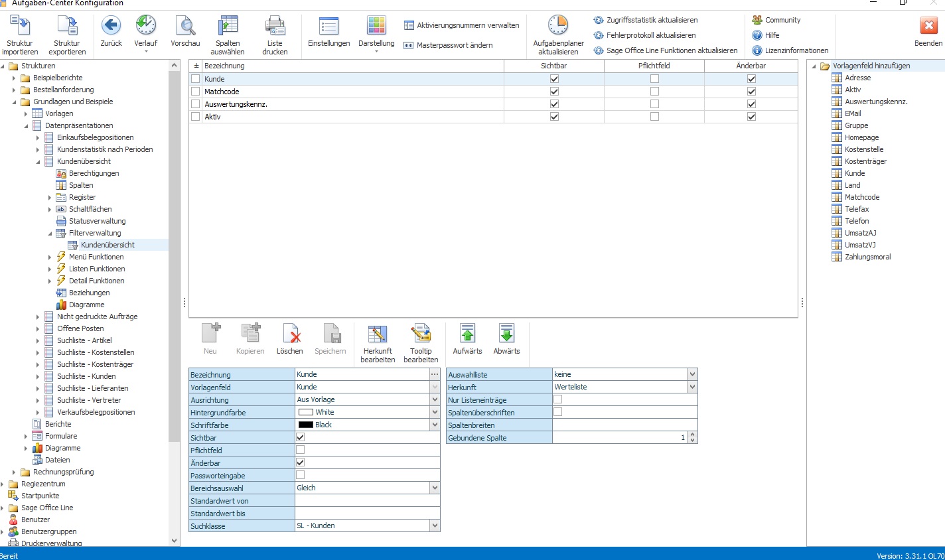Viewport: 945px width, 560px height.
Task: Select Berechtigungen in the tree
Action: click(x=94, y=173)
